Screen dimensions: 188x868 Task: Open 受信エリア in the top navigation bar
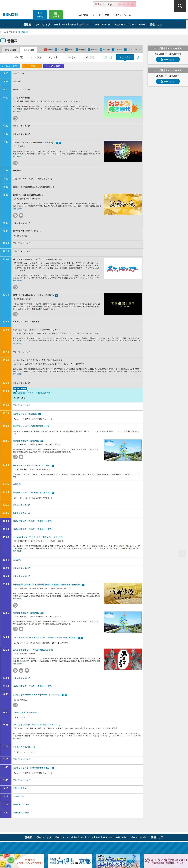pos(156,25)
